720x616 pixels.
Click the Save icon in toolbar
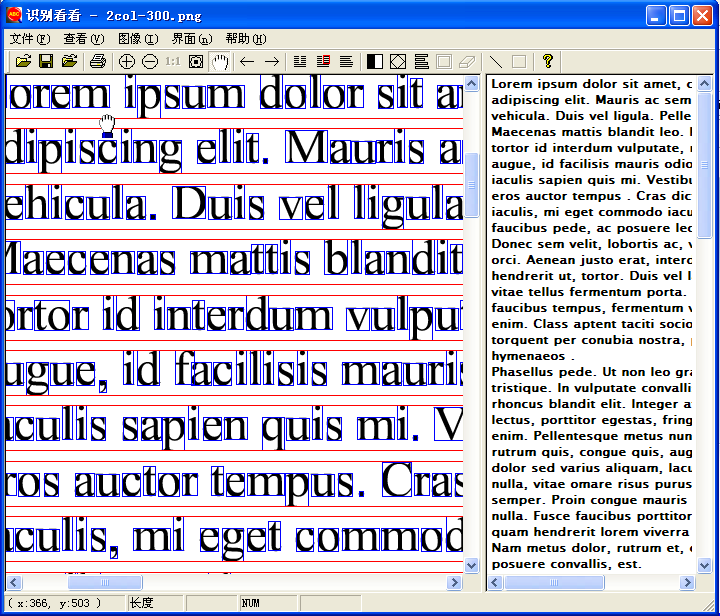(x=46, y=62)
